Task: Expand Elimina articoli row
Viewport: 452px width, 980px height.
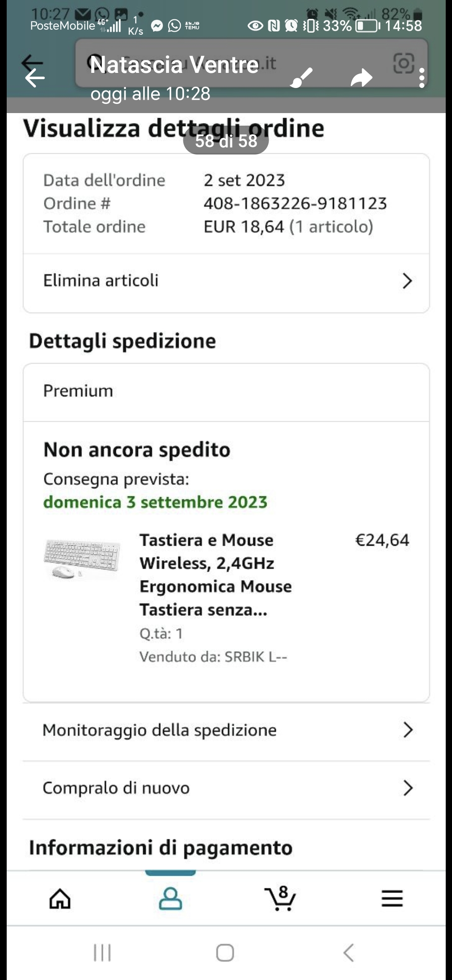Action: click(226, 281)
